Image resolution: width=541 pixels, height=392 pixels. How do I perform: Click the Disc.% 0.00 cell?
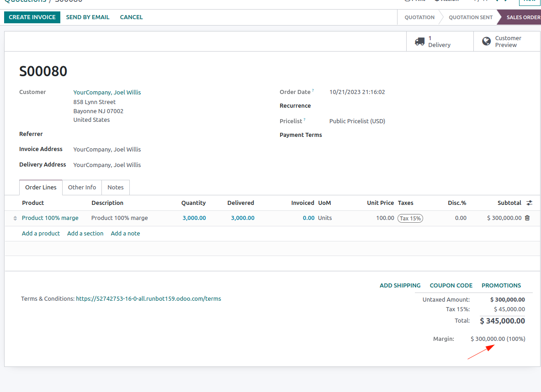pos(461,218)
